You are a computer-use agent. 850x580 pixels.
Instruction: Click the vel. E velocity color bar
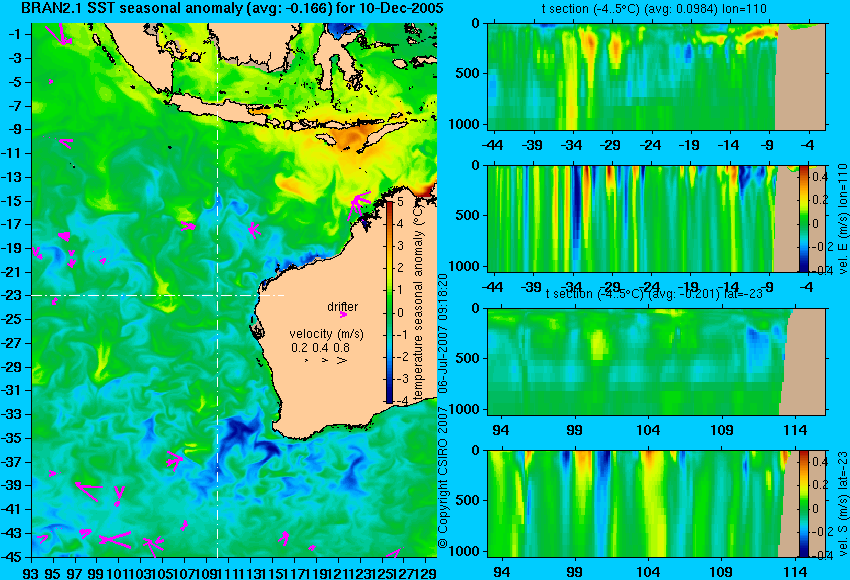[804, 218]
